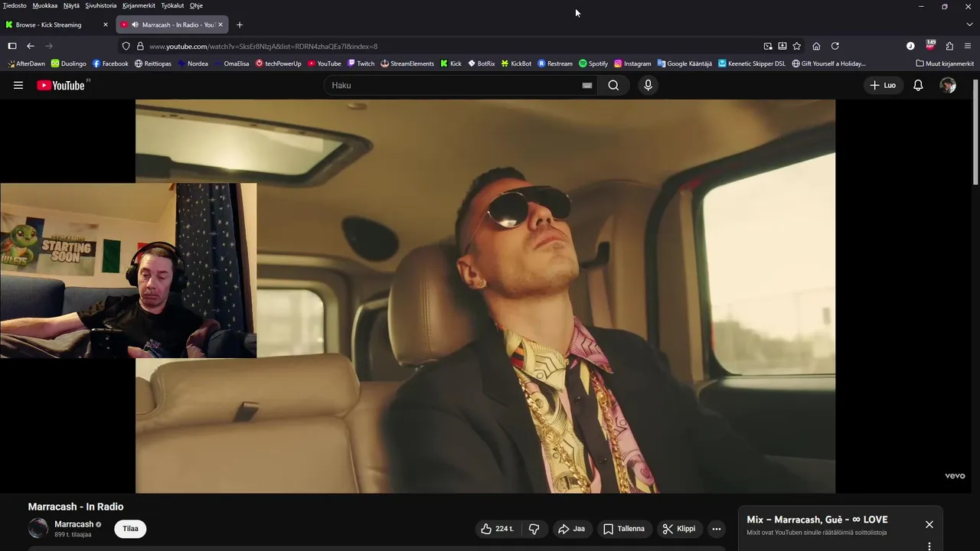Close the Marracash - In Radio tab
Screen dimensions: 980x551
tap(220, 24)
